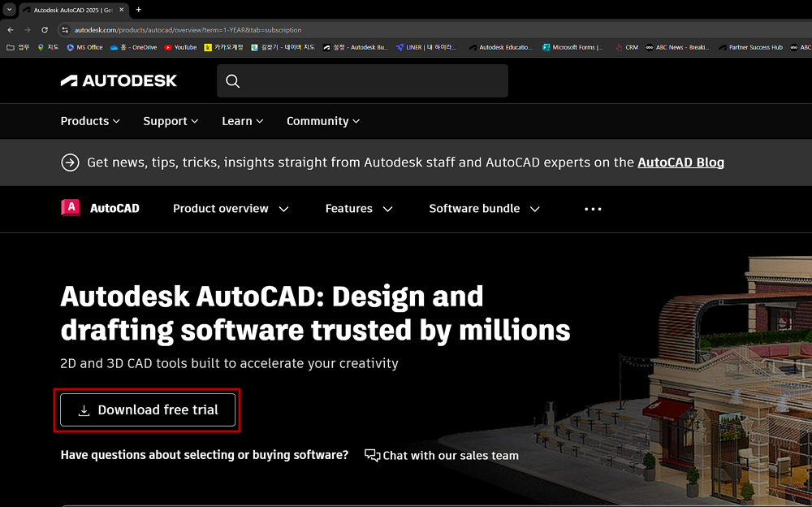Click the circled arrow icon in the banner
The height and width of the screenshot is (507, 812).
click(70, 162)
